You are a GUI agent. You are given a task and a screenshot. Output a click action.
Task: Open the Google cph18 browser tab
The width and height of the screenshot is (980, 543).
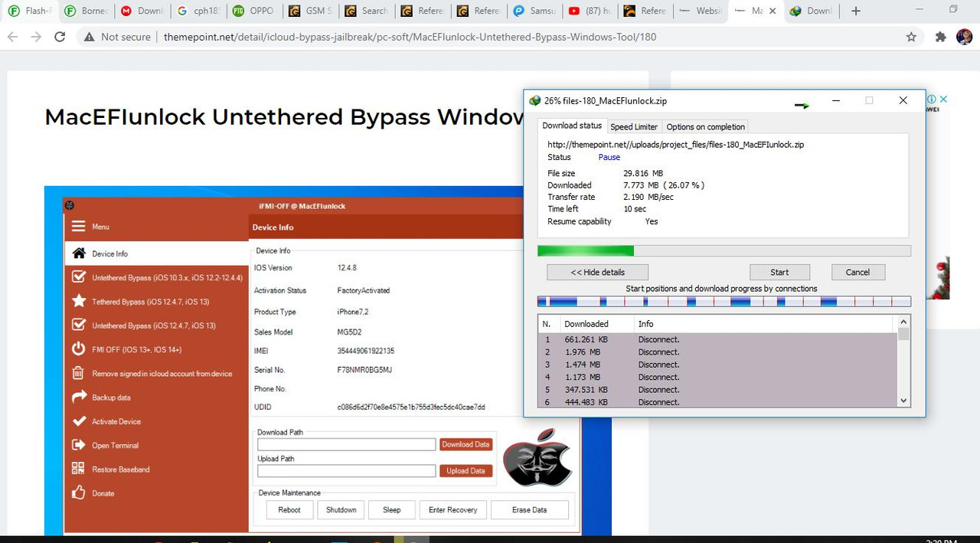(198, 11)
